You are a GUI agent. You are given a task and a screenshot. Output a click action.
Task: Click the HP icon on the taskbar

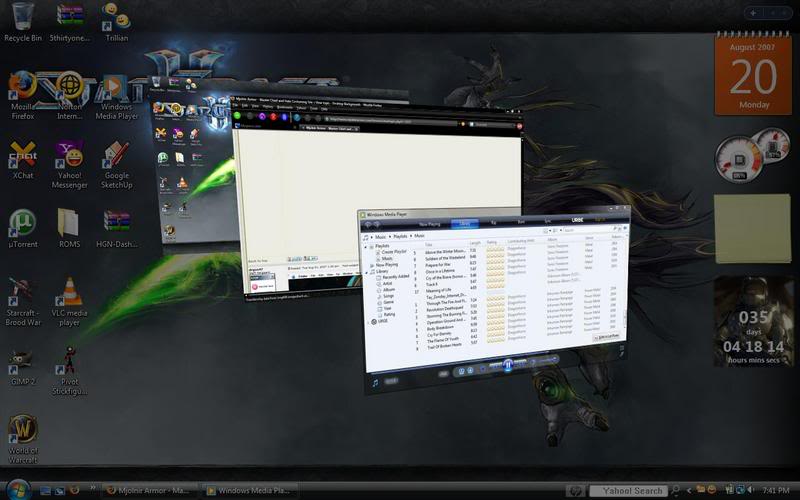tap(574, 491)
